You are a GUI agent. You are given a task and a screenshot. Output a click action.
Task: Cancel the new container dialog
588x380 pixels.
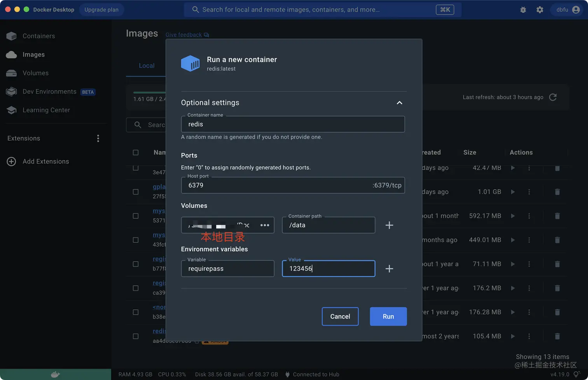340,317
